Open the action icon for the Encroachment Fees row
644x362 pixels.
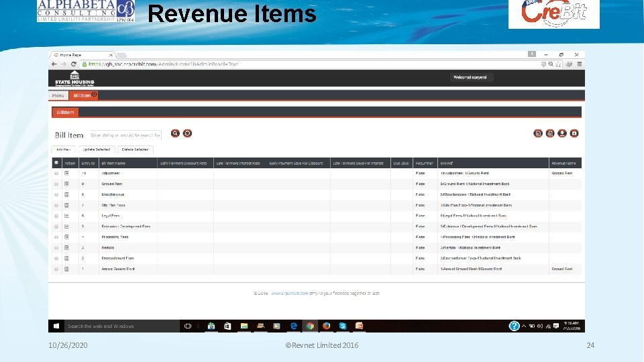point(66,258)
